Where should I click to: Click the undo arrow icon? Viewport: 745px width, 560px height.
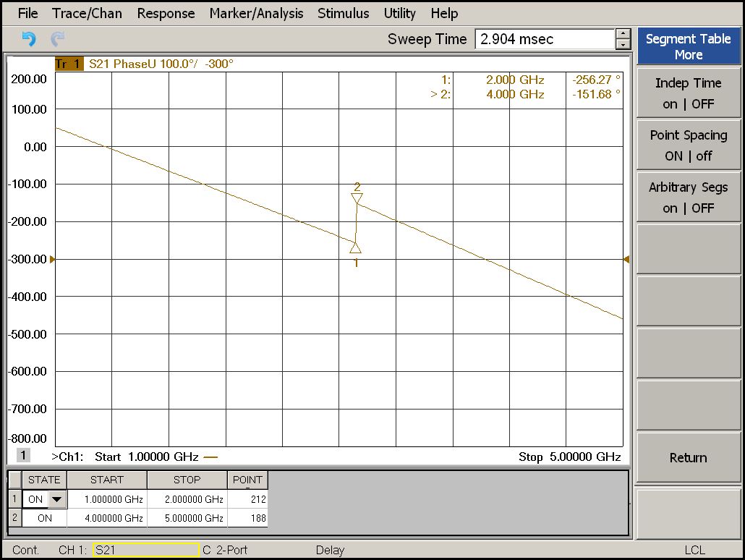click(x=29, y=39)
